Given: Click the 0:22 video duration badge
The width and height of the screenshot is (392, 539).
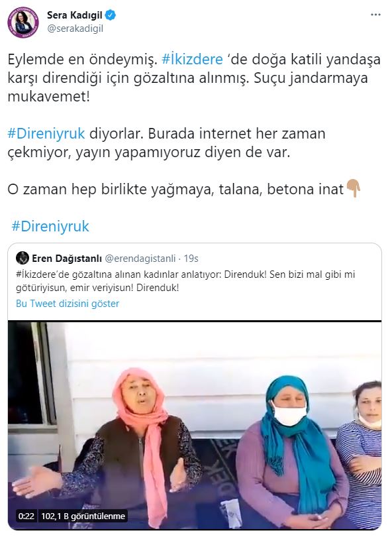Looking at the screenshot, I should click(x=26, y=516).
